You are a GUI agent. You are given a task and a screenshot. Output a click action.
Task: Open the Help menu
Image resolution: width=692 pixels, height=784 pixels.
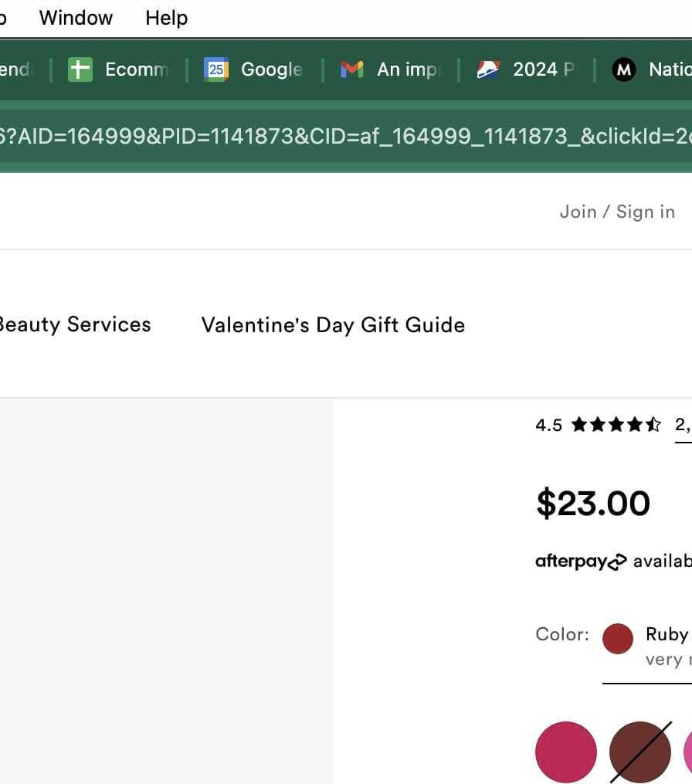[x=166, y=18]
